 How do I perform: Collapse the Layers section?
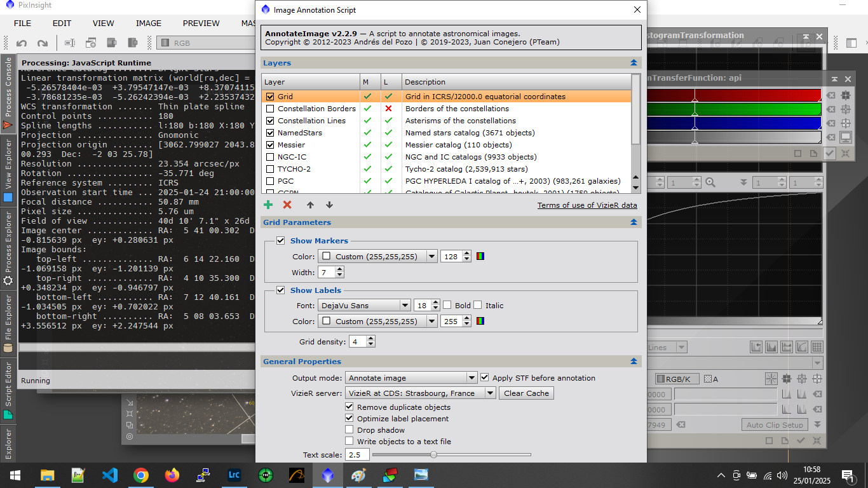tap(634, 63)
